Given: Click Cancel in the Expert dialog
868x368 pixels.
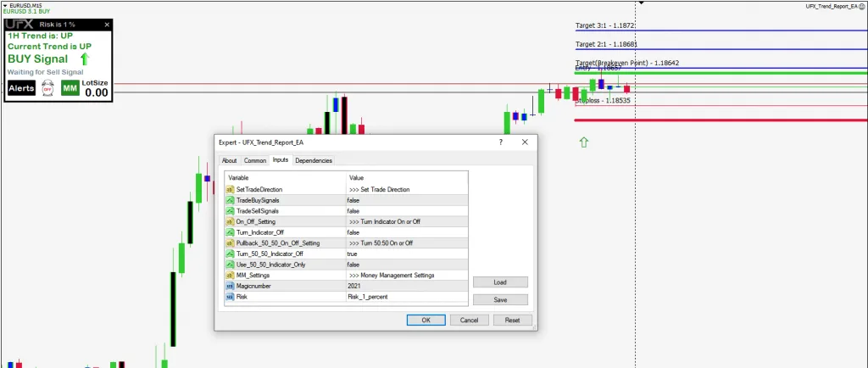Looking at the screenshot, I should pos(469,320).
